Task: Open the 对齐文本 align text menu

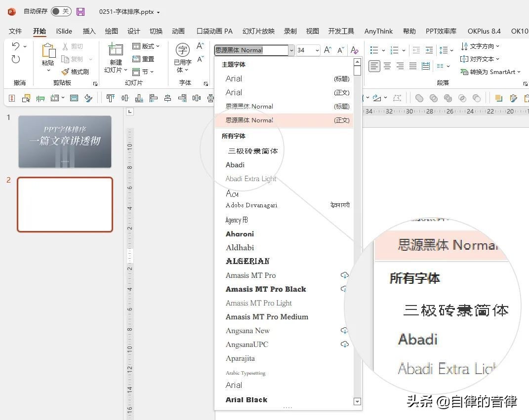Action: 479,59
